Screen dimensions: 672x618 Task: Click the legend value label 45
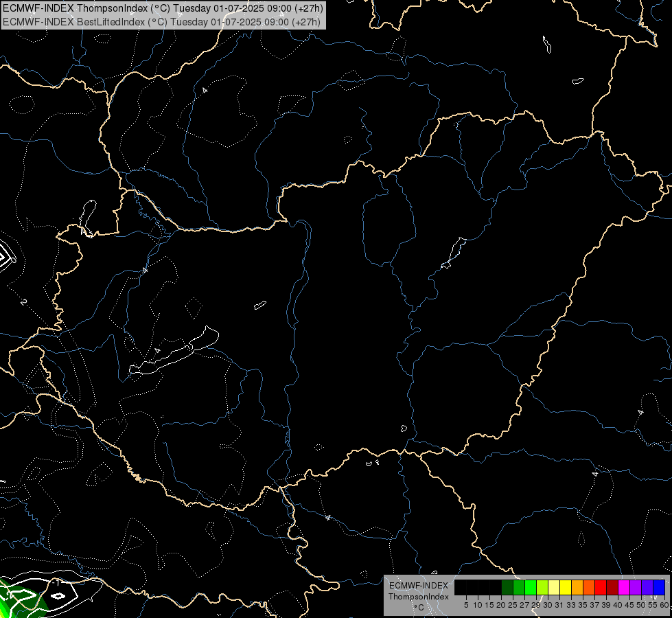tap(629, 605)
